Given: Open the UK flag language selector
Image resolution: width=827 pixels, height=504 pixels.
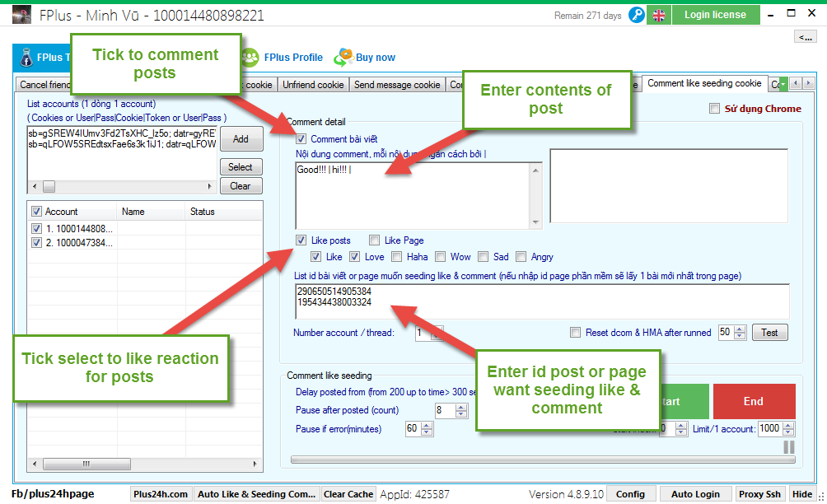Looking at the screenshot, I should click(x=659, y=16).
